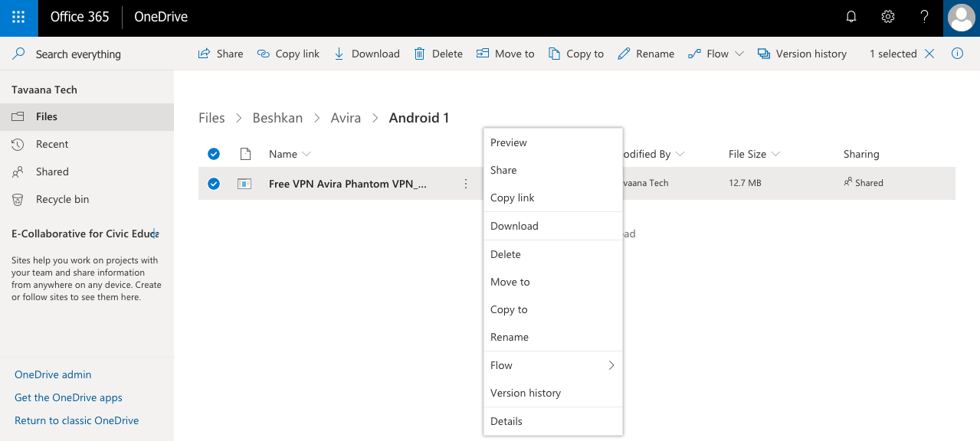Screen dimensions: 980x441
Task: Click the Flow toolbar icon
Action: [694, 54]
